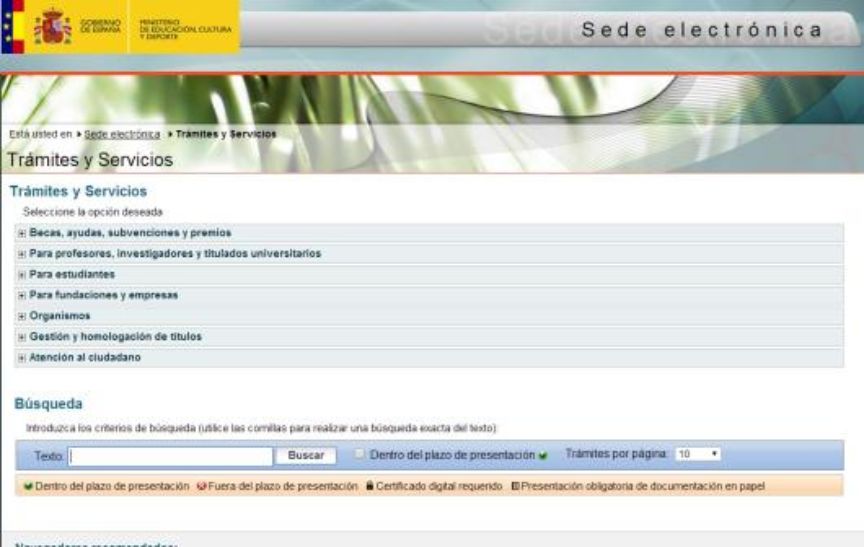Click legend padlock Certificado digital icon
This screenshot has height=547, width=864.
(370, 486)
